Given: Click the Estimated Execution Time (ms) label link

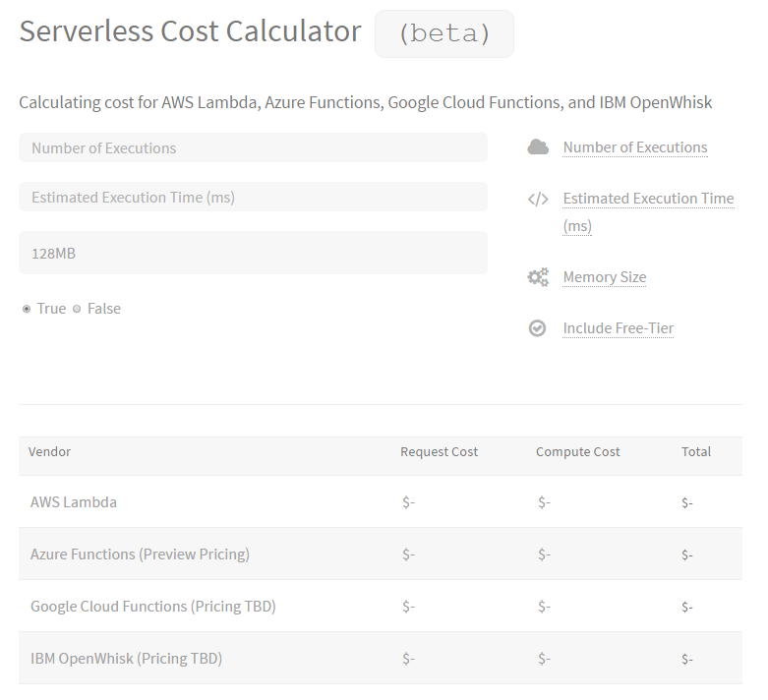Looking at the screenshot, I should [x=648, y=199].
